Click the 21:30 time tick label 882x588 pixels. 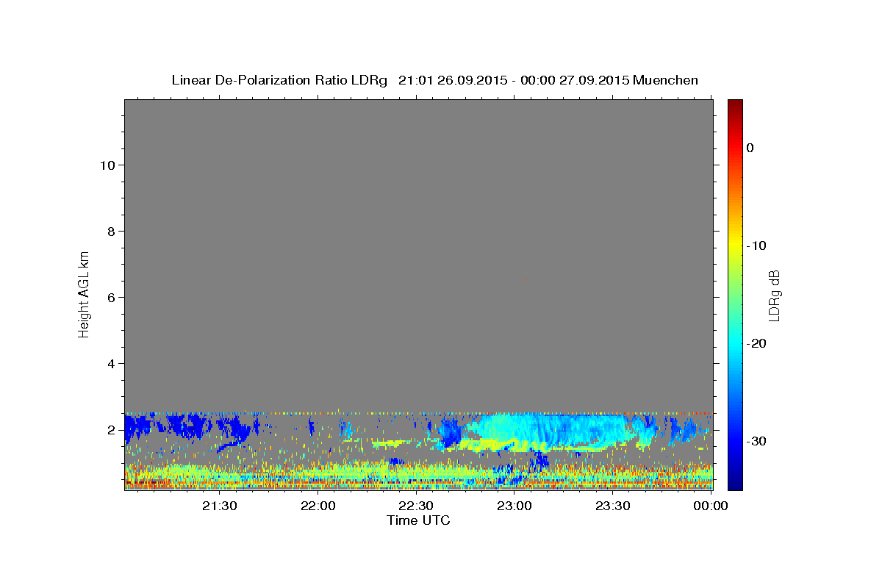tap(220, 506)
